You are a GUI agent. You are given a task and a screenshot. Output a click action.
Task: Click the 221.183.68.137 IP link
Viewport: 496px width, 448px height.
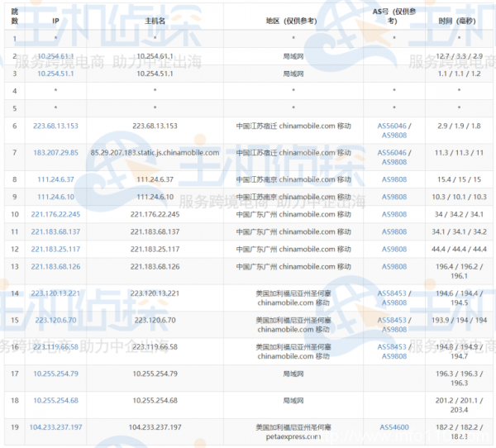click(x=55, y=231)
